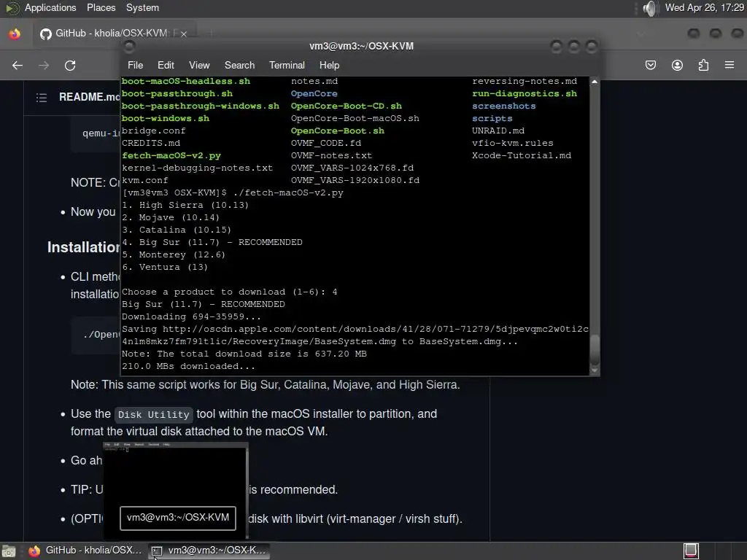Open the System menu in top panel
The height and width of the screenshot is (560, 747).
click(x=142, y=7)
